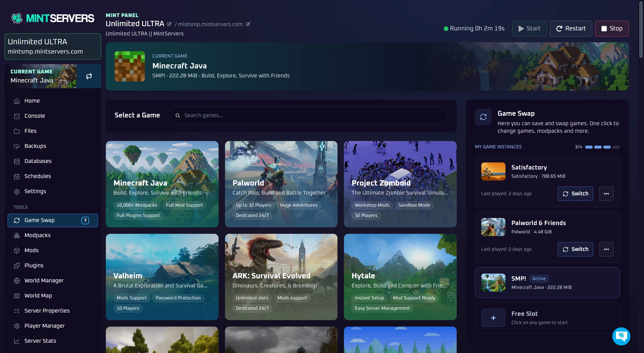This screenshot has width=644, height=353.
Task: Select Game Swap in the Tools list
Action: point(53,220)
